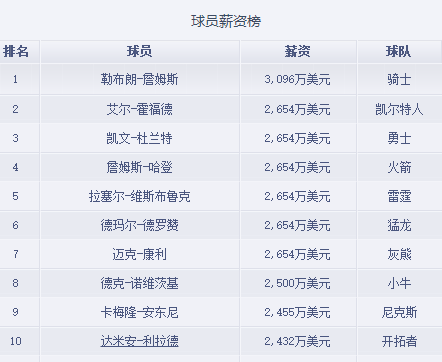Click team 小牛
The width and height of the screenshot is (442, 362).
tap(399, 283)
